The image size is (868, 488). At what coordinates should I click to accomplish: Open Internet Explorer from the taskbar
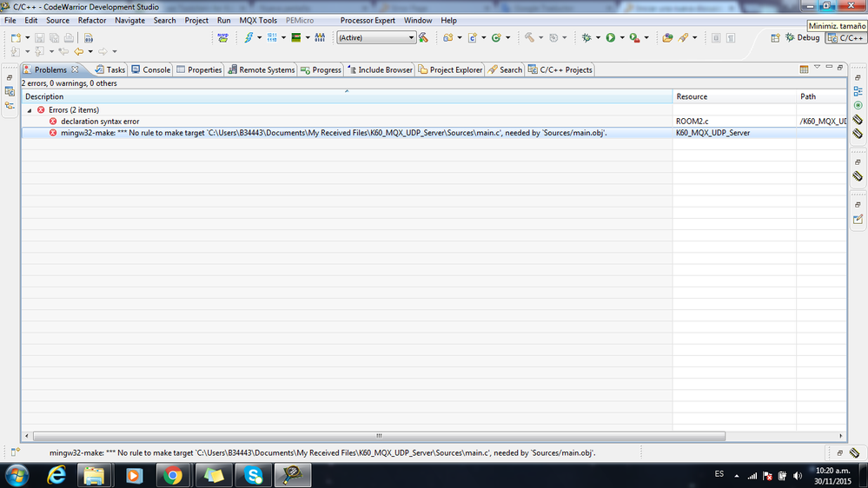pyautogui.click(x=56, y=475)
